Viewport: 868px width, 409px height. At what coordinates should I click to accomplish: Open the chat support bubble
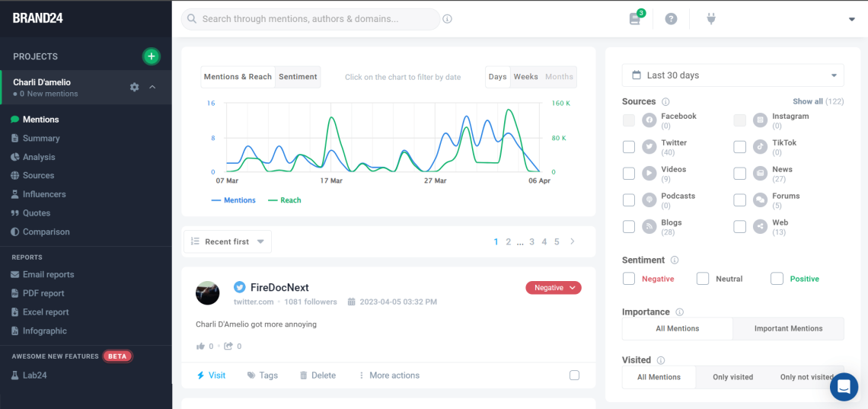(x=844, y=387)
